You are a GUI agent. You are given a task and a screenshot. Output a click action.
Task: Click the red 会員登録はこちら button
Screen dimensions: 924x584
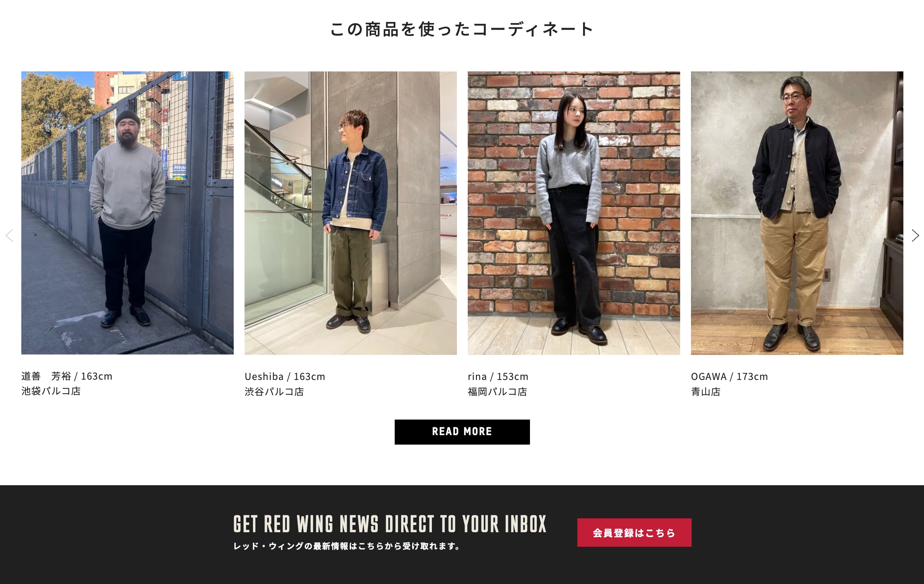coord(634,533)
